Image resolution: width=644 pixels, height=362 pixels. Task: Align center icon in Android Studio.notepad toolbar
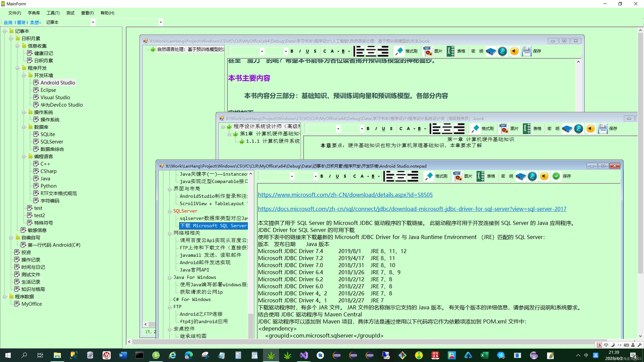click(401, 176)
